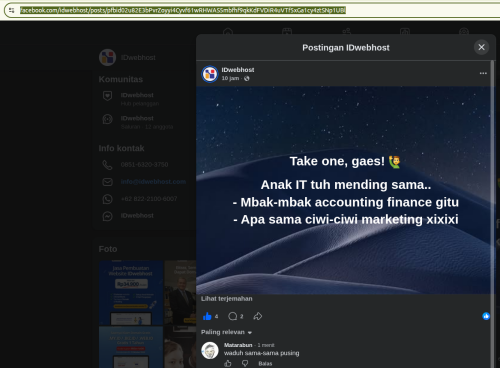The height and width of the screenshot is (368, 500).
Task: Like the post with thumbs-up icon
Action: point(207,316)
